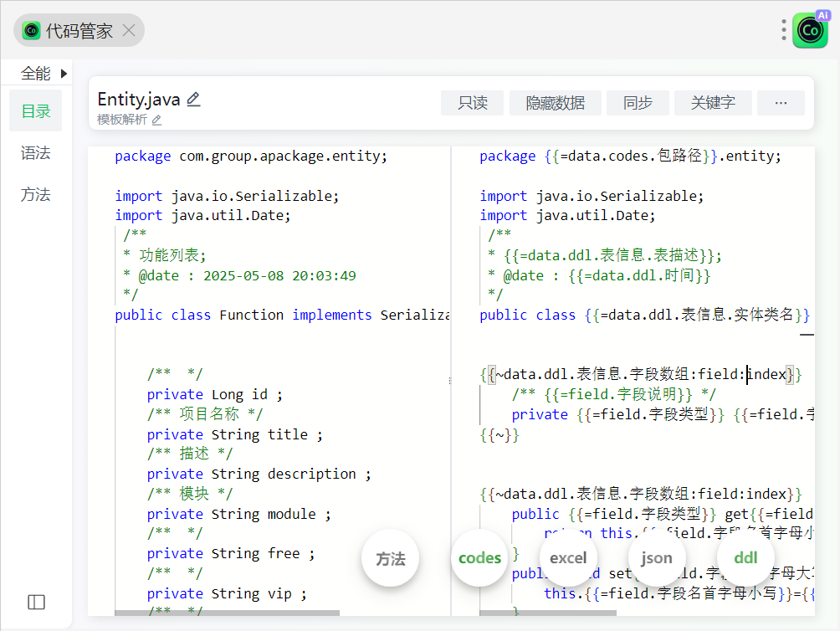
Task: Click 'public class Function implements' line
Action: pos(282,315)
